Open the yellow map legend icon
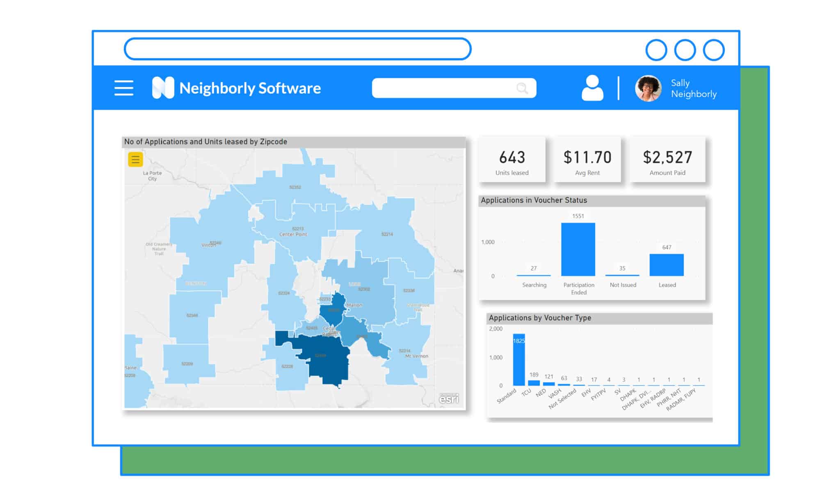 (x=135, y=159)
